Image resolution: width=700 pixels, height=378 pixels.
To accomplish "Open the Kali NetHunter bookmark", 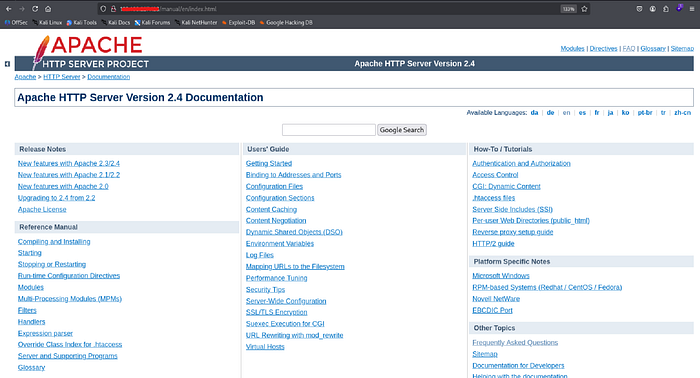I will 196,22.
